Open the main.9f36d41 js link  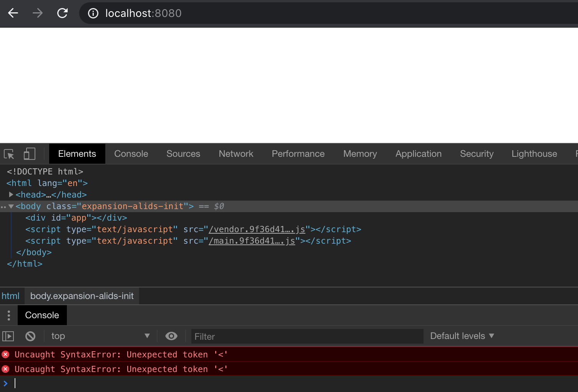pos(252,241)
